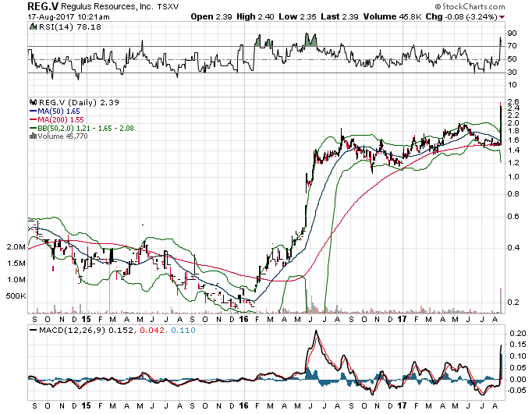The image size is (532, 414).
Task: Click the TSXV exchange label
Action: click(145, 6)
